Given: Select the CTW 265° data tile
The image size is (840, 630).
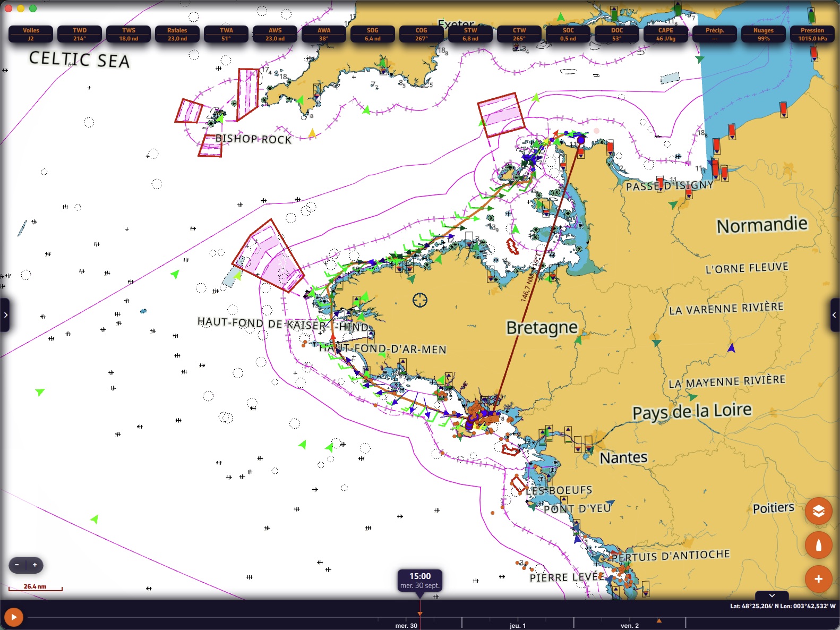Looking at the screenshot, I should click(x=519, y=34).
